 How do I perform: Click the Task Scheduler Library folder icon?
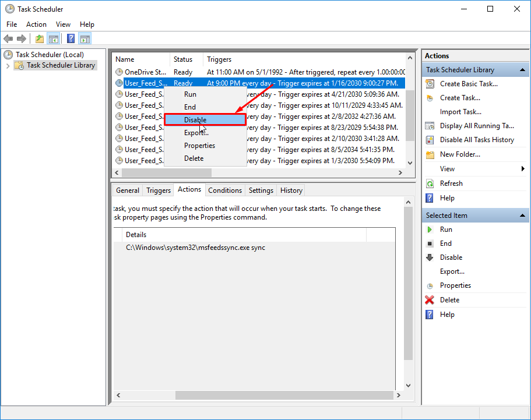[x=19, y=65]
